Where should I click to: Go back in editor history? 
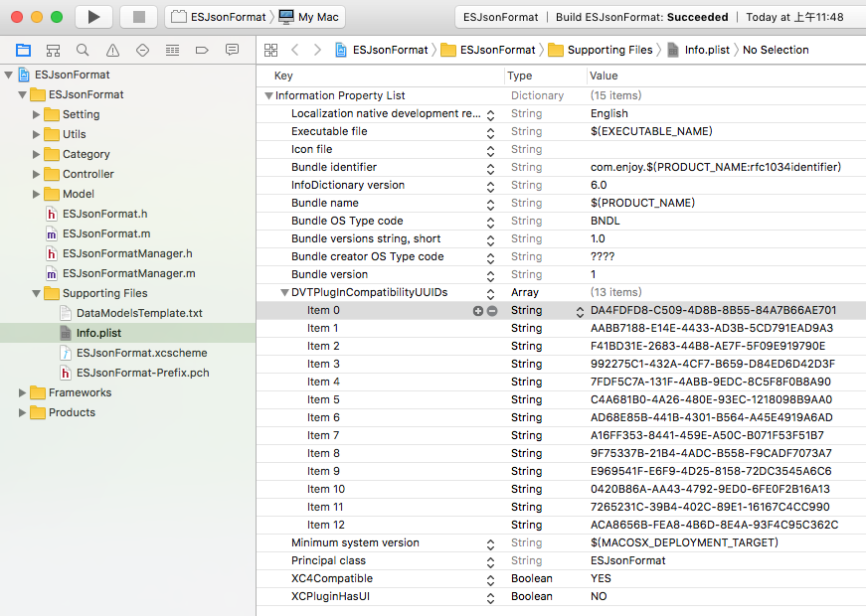pos(295,51)
